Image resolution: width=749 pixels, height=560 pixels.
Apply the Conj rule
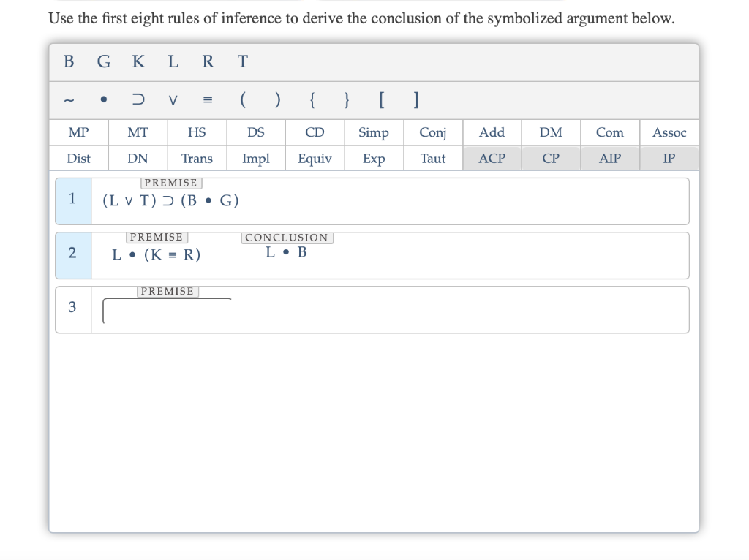point(432,132)
